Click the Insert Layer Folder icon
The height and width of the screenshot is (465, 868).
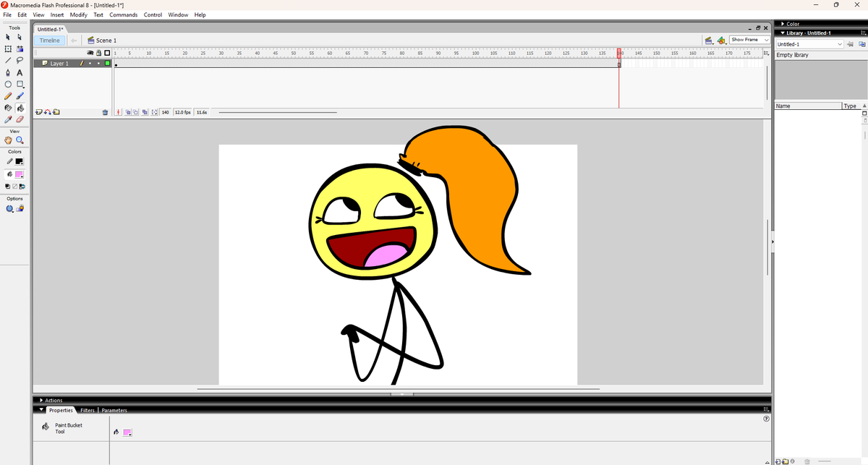[x=56, y=112]
